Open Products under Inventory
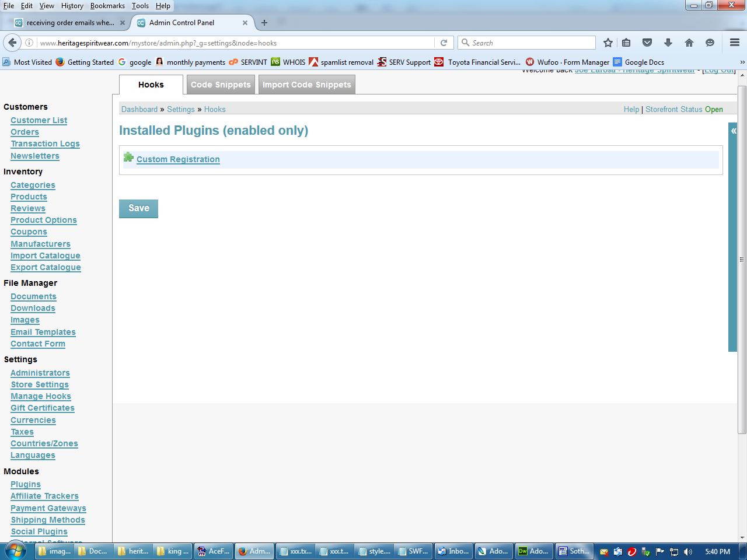Image resolution: width=747 pixels, height=560 pixels. coord(29,197)
